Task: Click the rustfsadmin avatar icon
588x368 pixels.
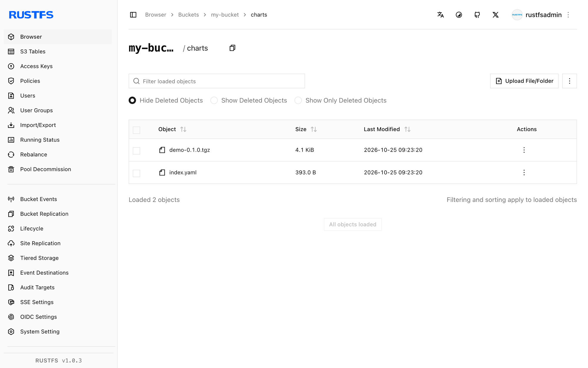Action: click(x=517, y=15)
